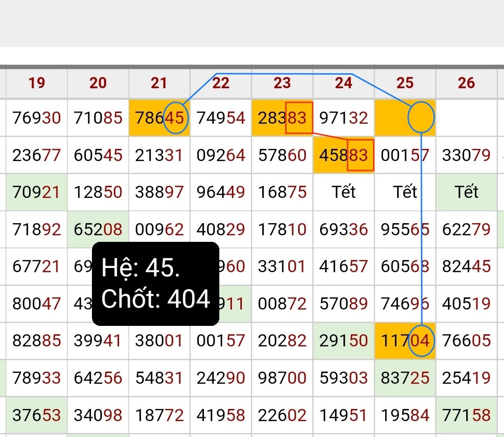Click the cell 21331

click(160, 155)
